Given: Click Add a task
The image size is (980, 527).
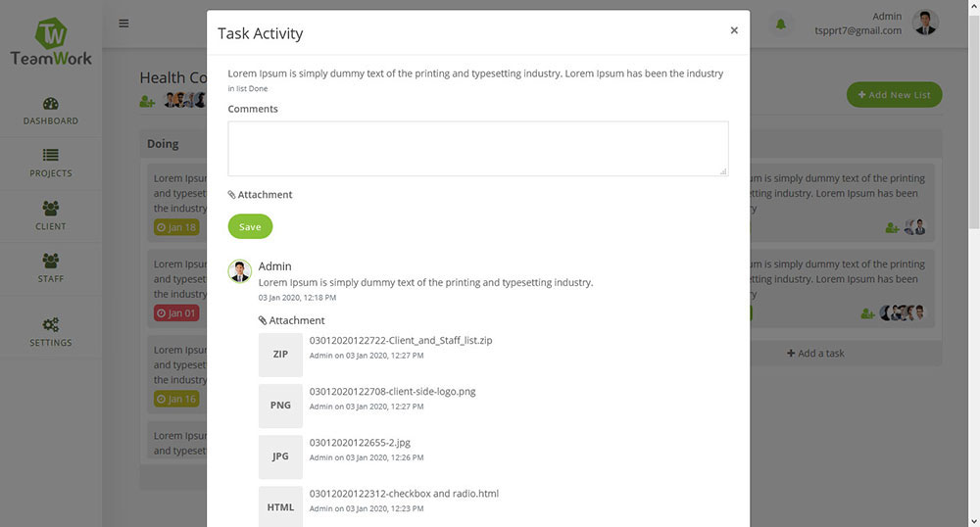Looking at the screenshot, I should (814, 354).
